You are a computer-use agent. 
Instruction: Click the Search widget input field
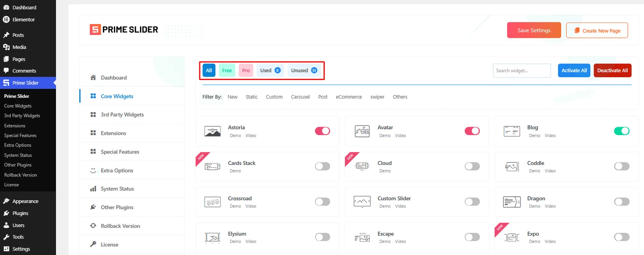click(x=522, y=70)
